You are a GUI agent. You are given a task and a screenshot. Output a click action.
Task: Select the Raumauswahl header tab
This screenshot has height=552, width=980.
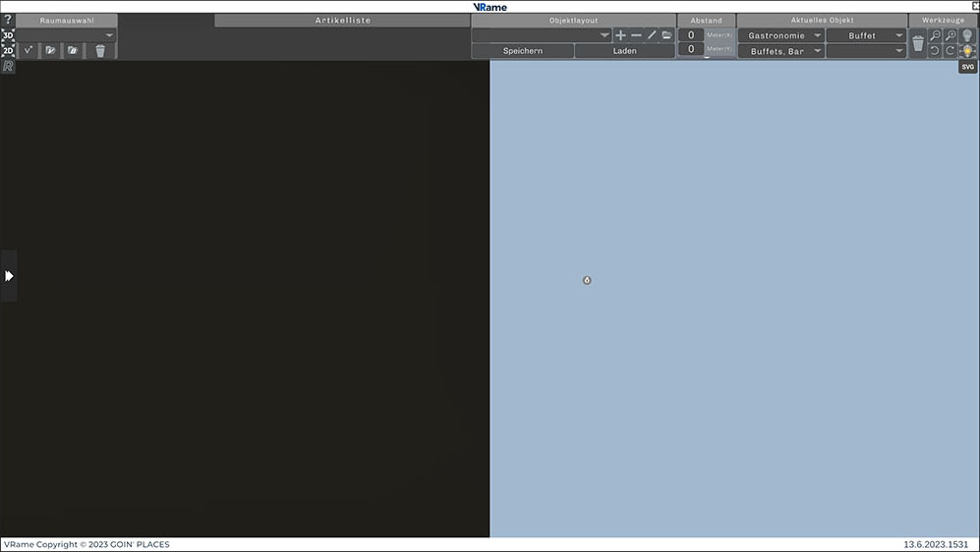coord(67,21)
